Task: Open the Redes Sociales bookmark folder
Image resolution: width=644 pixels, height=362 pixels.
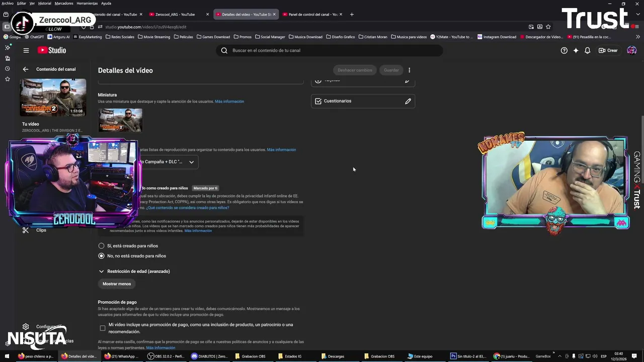Action: [x=120, y=37]
